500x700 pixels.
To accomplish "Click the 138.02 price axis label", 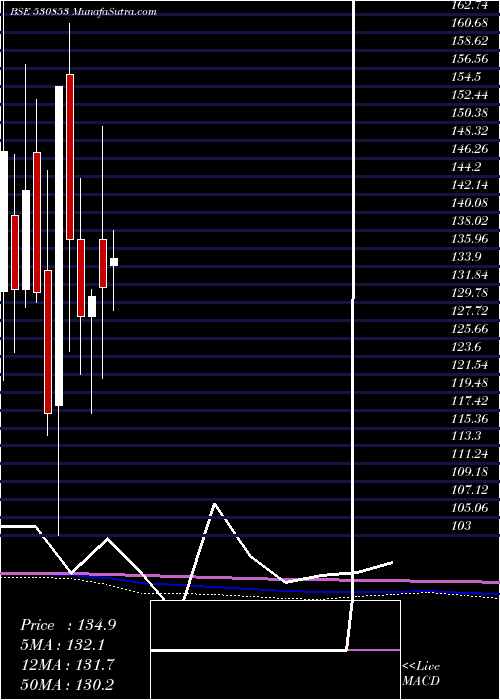I will pos(470,221).
